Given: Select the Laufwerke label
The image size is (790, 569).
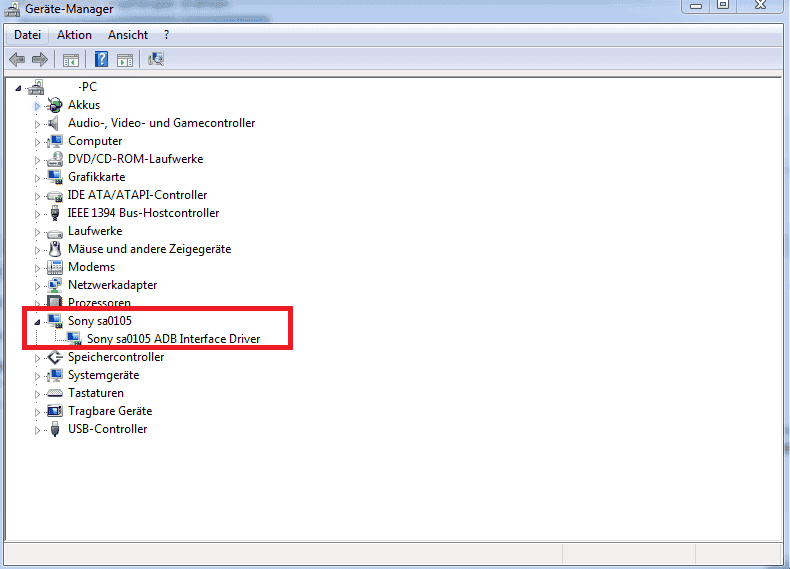Looking at the screenshot, I should coord(95,231).
